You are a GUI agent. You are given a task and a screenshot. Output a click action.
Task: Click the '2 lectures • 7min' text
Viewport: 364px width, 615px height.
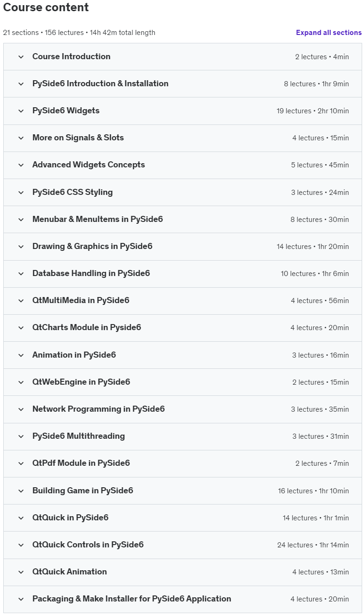322,463
